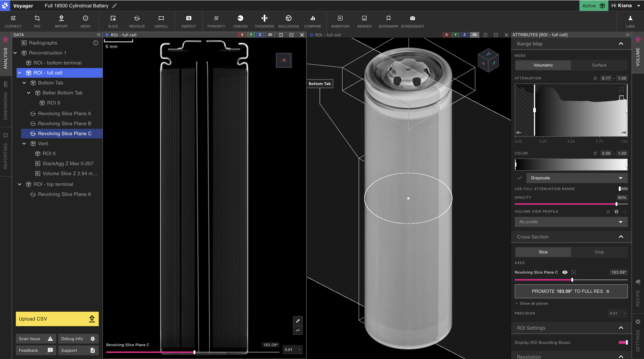
Task: Toggle Display ROI Bounding Boxes switch
Action: click(x=623, y=342)
